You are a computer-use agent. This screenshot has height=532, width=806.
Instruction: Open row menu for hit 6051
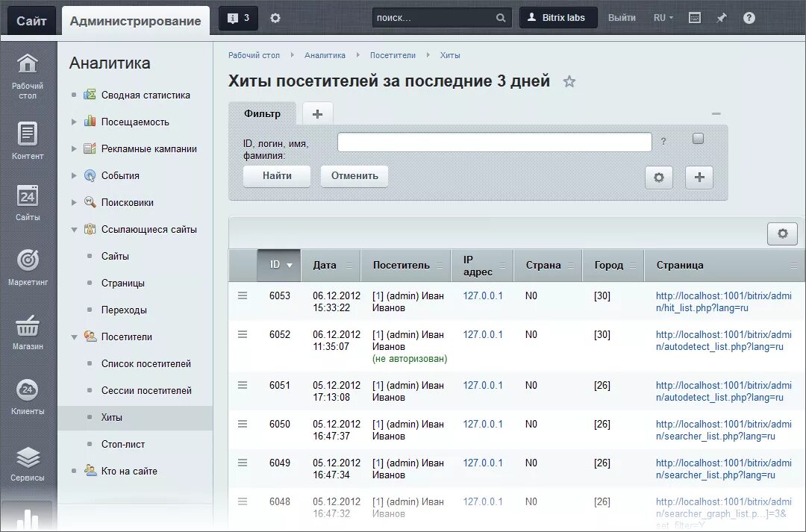(243, 386)
